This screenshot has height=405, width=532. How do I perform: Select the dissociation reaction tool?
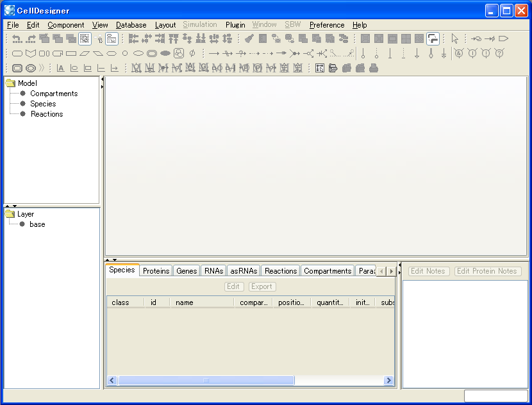pyautogui.click(x=308, y=54)
